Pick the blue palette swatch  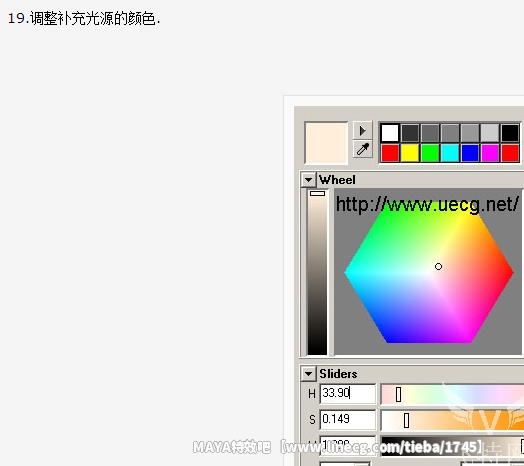470,153
